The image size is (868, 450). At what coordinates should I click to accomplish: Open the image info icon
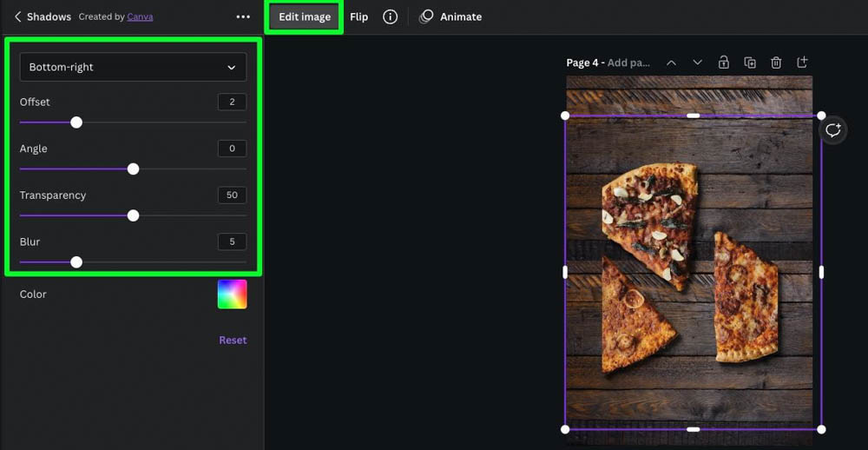391,17
